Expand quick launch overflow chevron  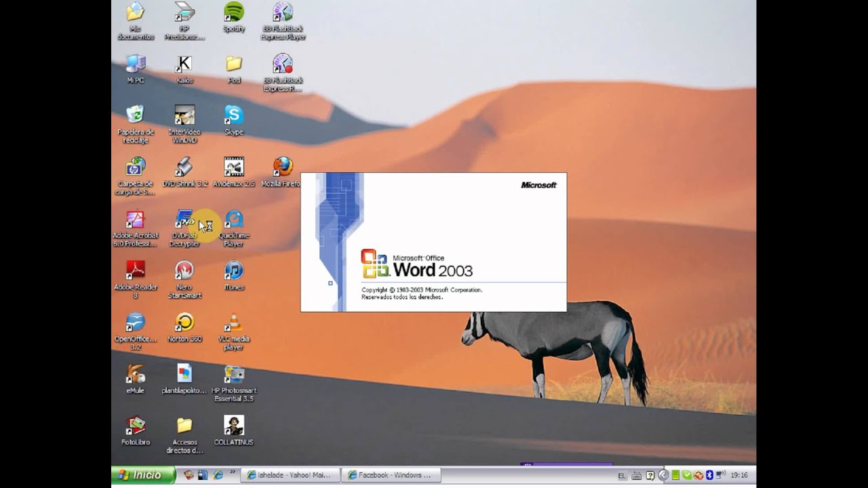[233, 472]
